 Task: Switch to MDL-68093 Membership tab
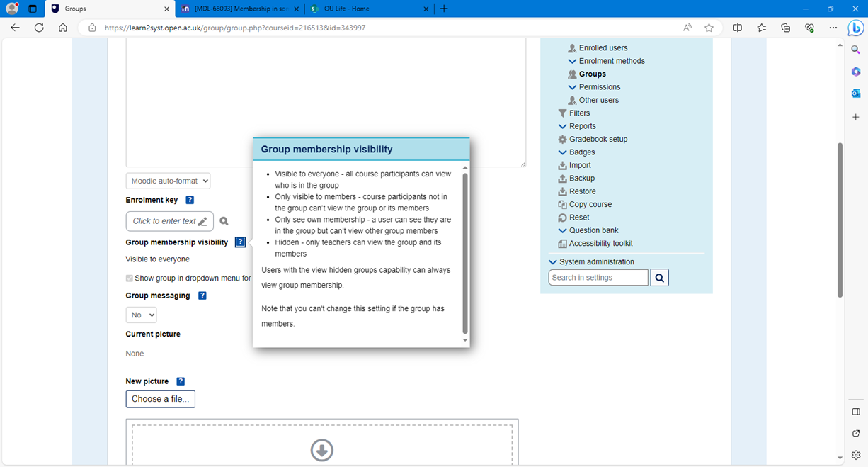pyautogui.click(x=239, y=9)
